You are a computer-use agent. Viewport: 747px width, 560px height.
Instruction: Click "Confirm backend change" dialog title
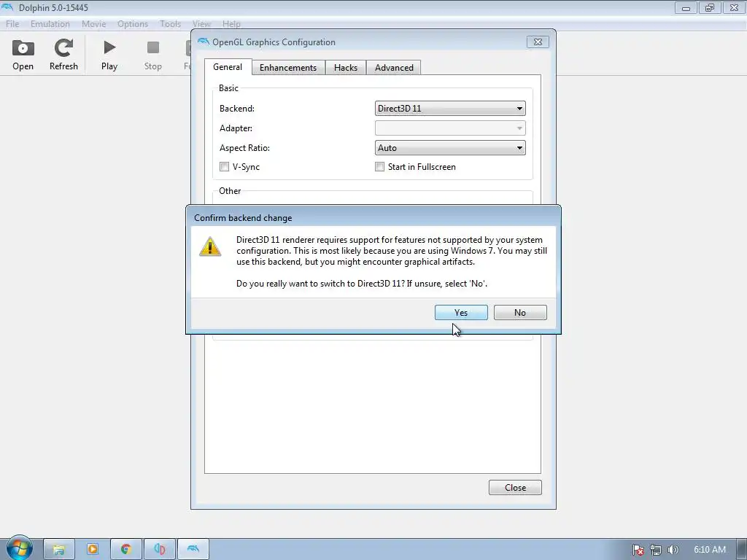click(243, 218)
